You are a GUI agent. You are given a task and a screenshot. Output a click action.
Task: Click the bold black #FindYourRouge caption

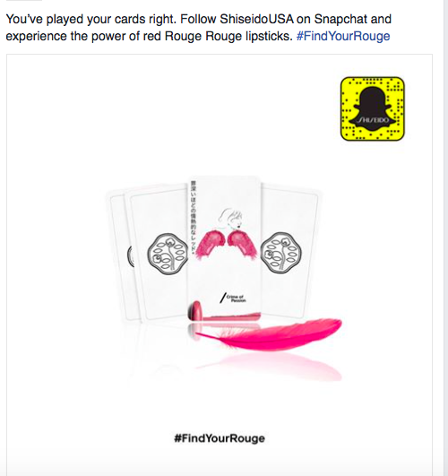(220, 438)
